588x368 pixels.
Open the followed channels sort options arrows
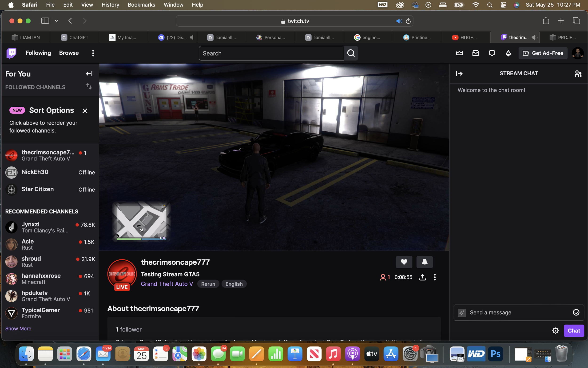click(x=89, y=86)
